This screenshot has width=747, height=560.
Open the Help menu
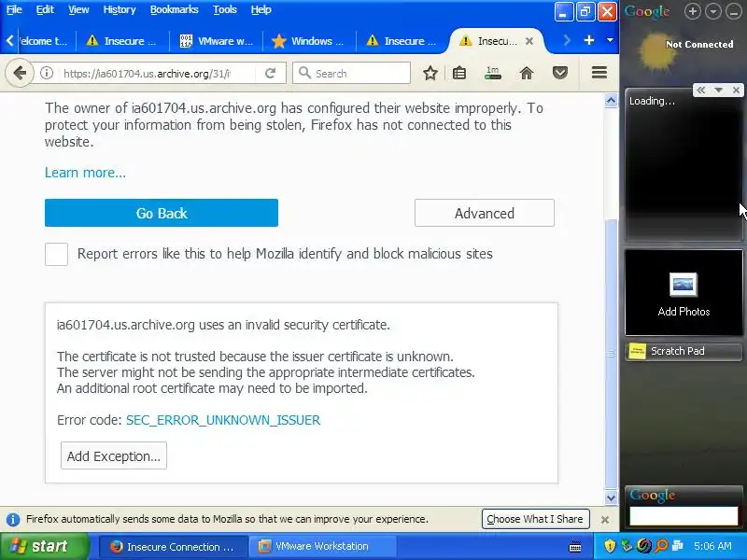[x=261, y=9]
